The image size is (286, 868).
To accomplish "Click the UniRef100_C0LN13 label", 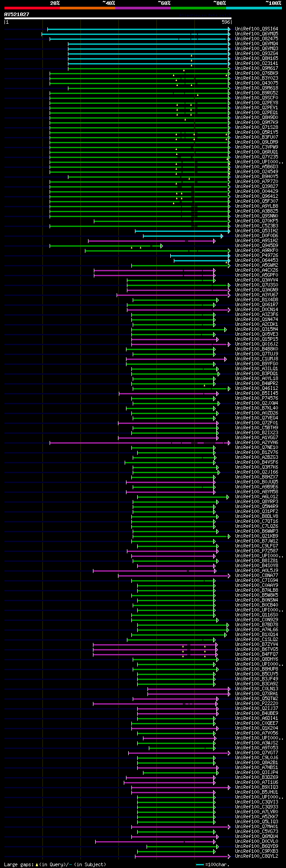I will pos(257,689).
